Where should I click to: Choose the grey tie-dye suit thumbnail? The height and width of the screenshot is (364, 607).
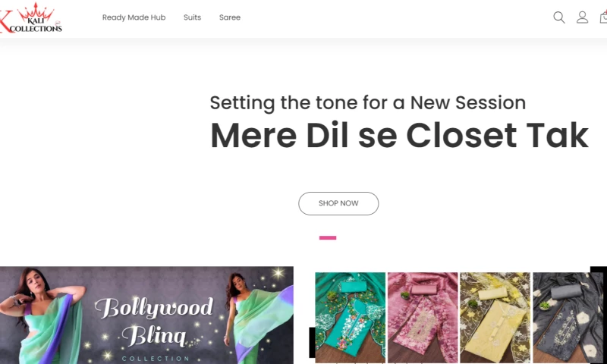coord(568,318)
